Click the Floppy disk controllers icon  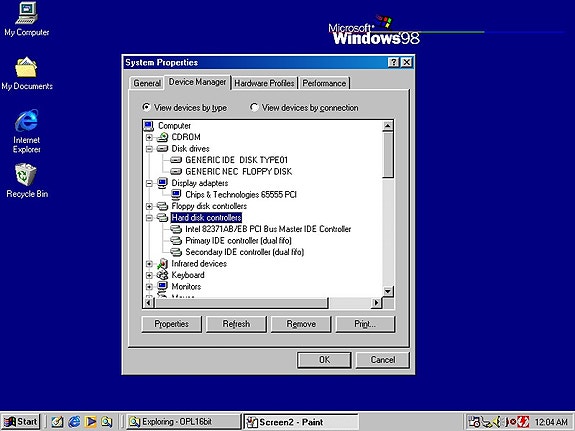162,206
